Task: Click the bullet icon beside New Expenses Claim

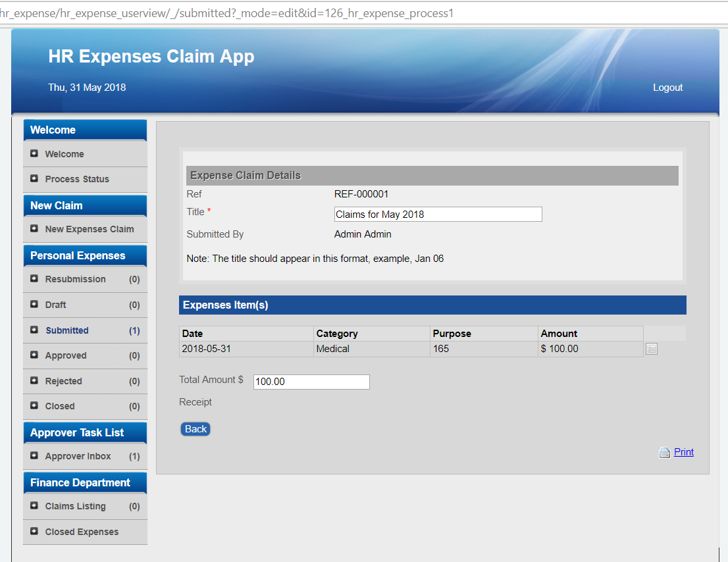Action: point(34,229)
